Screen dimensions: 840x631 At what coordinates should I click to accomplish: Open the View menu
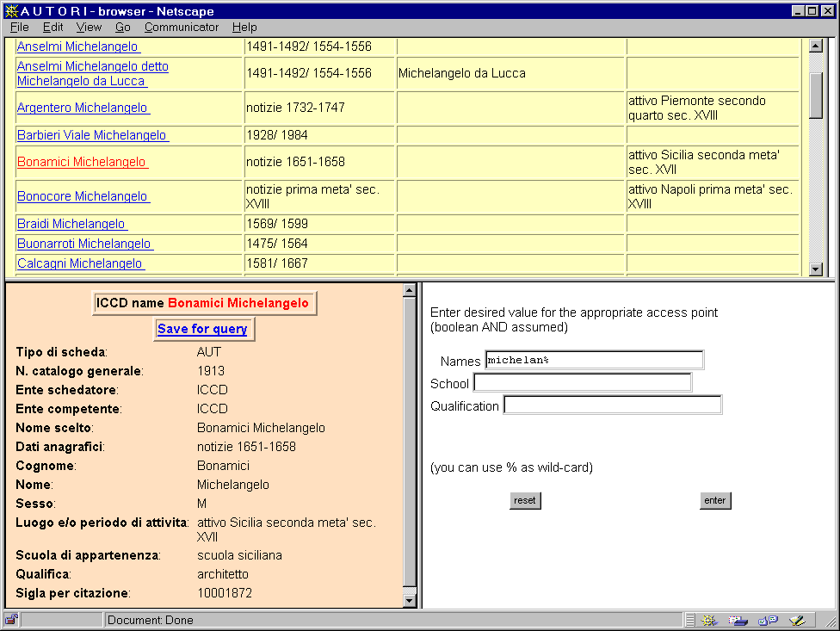(89, 28)
